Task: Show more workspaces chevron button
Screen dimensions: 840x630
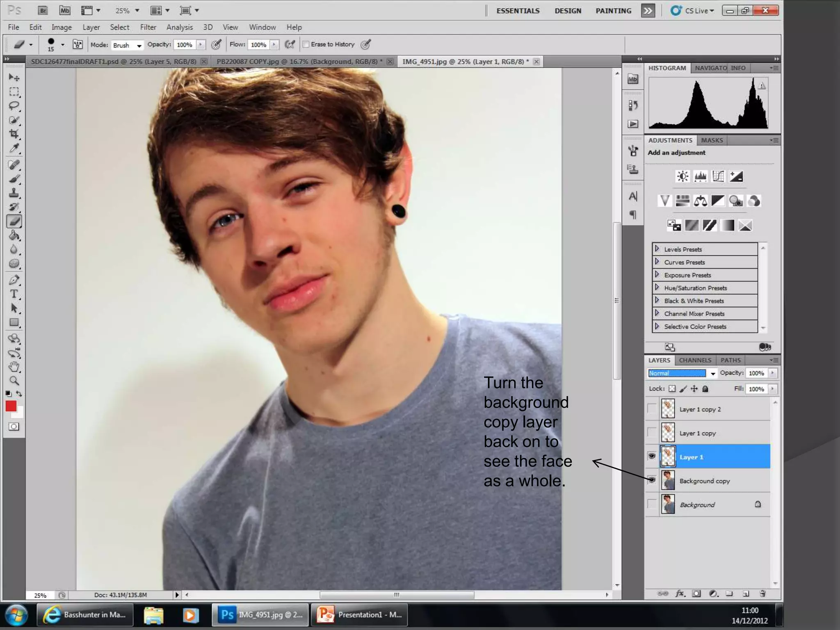Action: [x=648, y=11]
